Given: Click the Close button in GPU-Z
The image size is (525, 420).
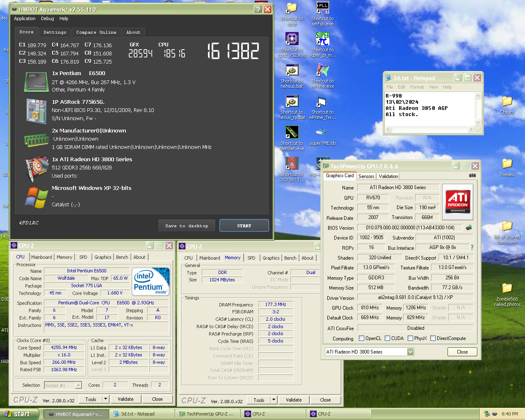Looking at the screenshot, I should (462, 352).
